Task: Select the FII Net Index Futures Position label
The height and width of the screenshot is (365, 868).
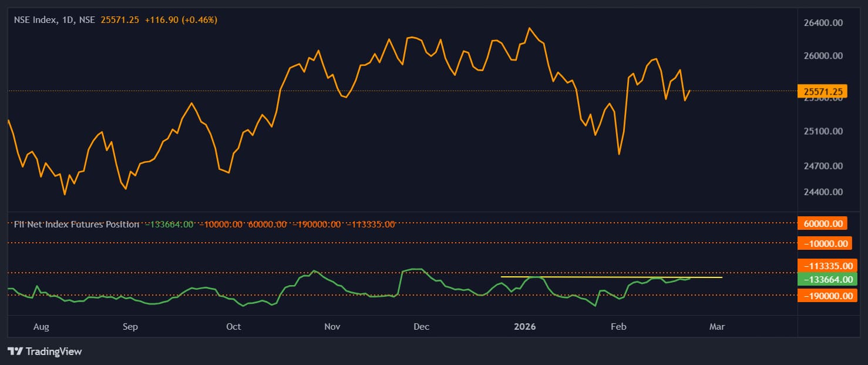Action: (76, 224)
